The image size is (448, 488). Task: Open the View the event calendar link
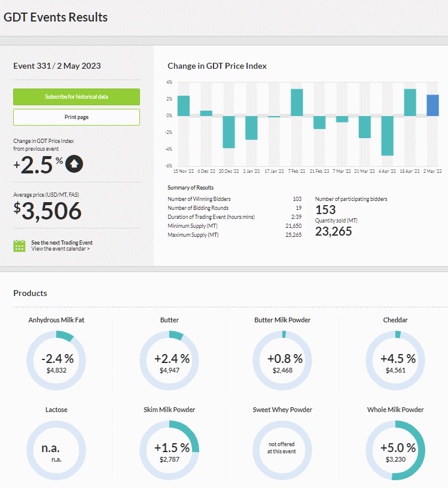[60, 249]
